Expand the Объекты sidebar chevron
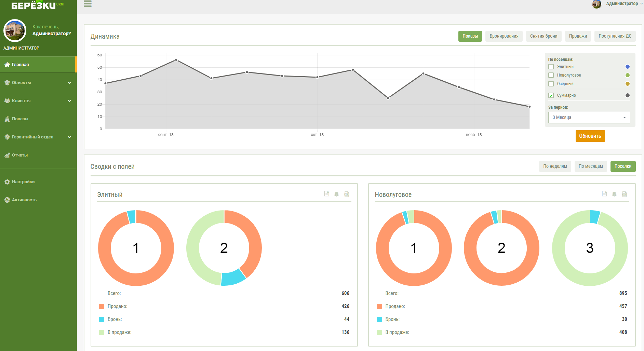 coord(69,83)
